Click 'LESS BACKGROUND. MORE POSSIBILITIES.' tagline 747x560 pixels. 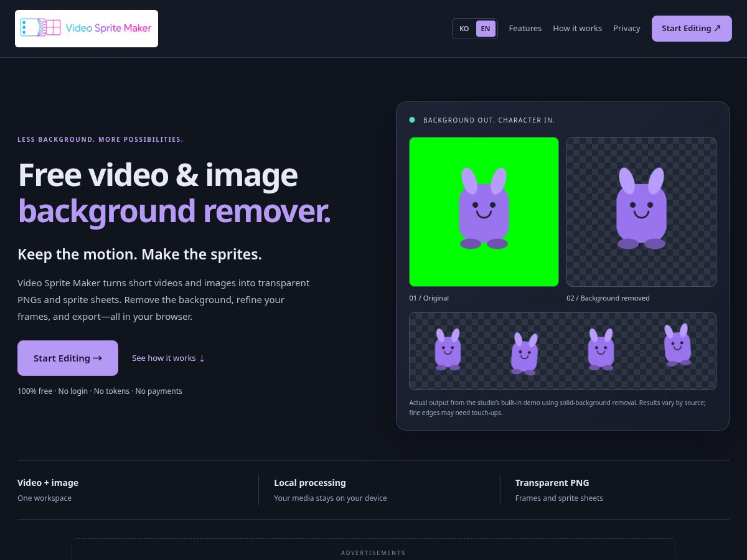point(100,139)
